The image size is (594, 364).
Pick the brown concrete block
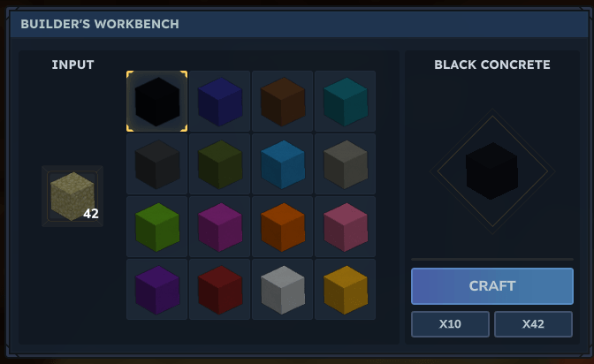283,101
